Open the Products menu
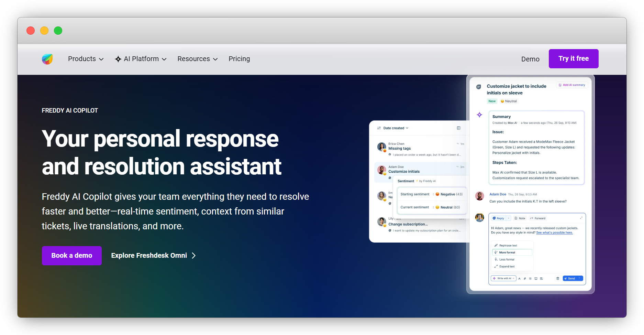The width and height of the screenshot is (644, 335). click(86, 59)
